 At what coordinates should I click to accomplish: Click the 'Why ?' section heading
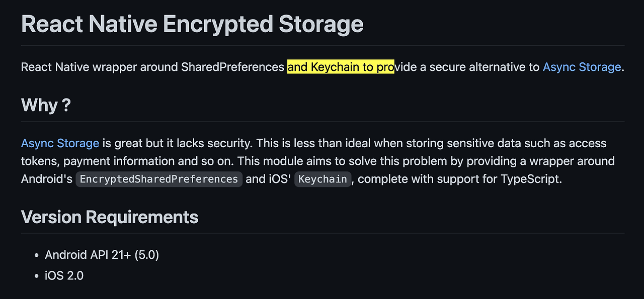click(46, 106)
